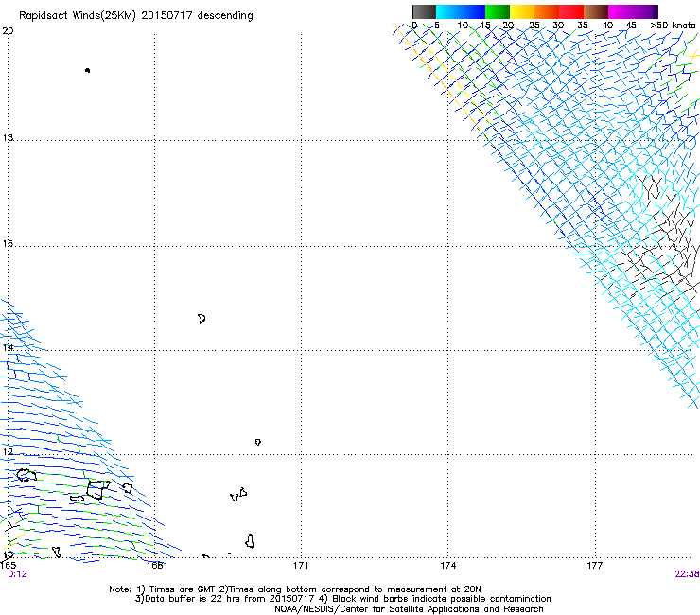The width and height of the screenshot is (700, 615).
Task: Click the '>50 knots' legend label
Action: click(673, 26)
